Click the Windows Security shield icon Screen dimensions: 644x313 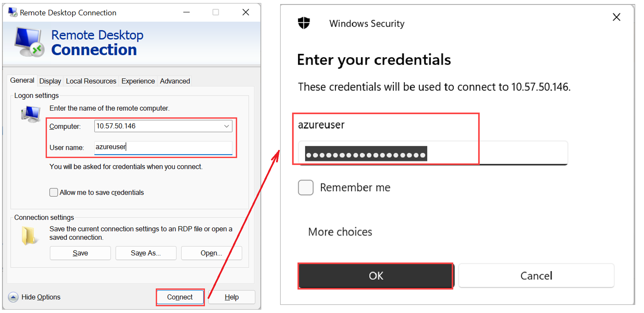303,23
